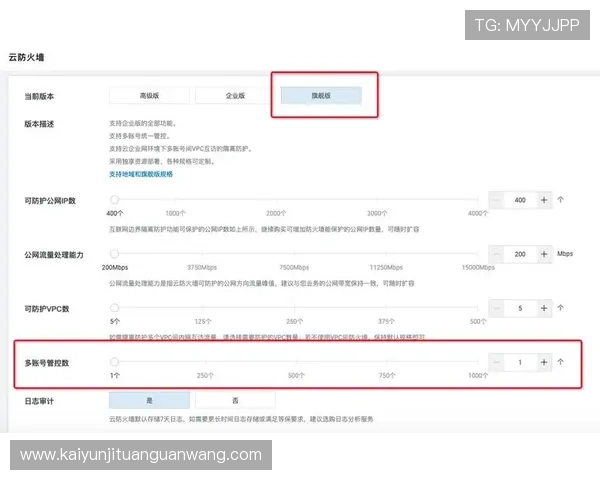The width and height of the screenshot is (600, 480).
Task: Select the 企业版 version option
Action: click(x=235, y=96)
